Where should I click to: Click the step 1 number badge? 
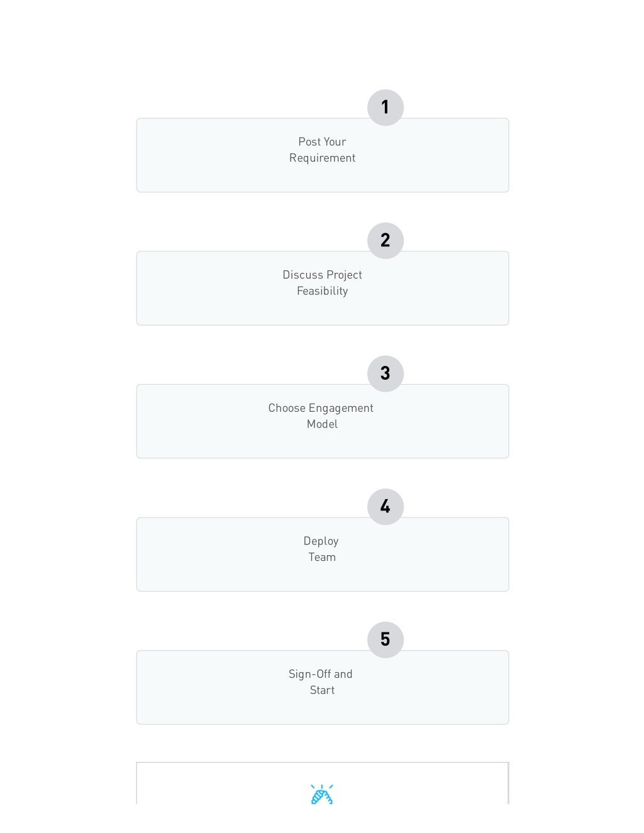click(386, 108)
